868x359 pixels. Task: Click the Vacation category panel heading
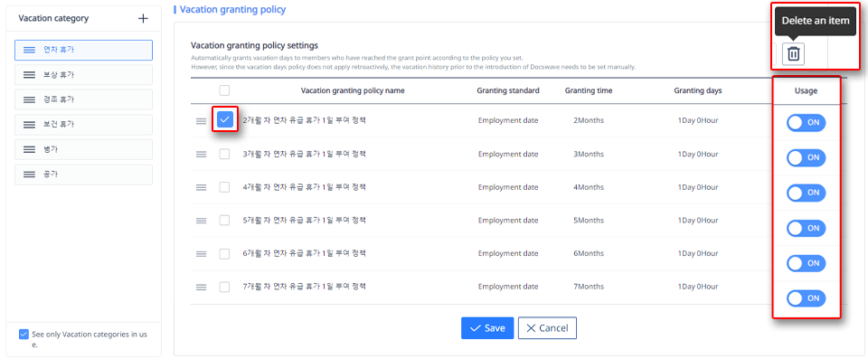(53, 18)
